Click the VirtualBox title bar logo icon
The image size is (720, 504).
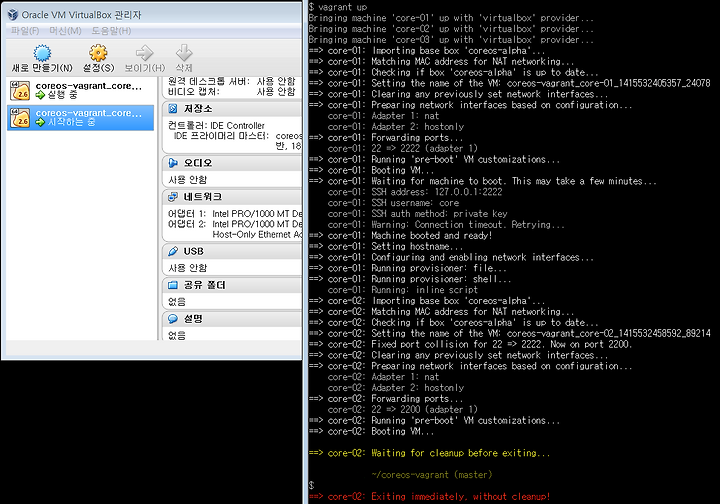click(x=13, y=15)
